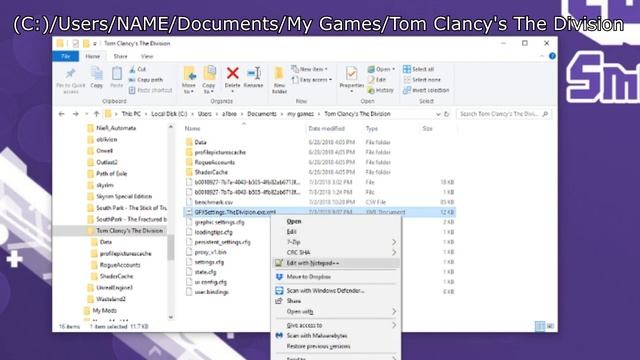Select the ShaderCache folder in file list

[211, 172]
